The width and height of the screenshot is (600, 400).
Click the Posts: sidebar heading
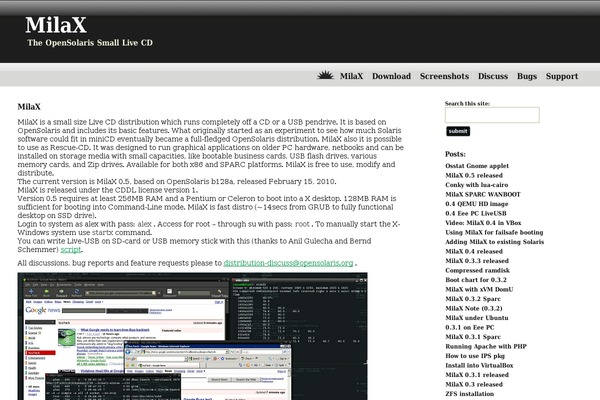pyautogui.click(x=455, y=154)
